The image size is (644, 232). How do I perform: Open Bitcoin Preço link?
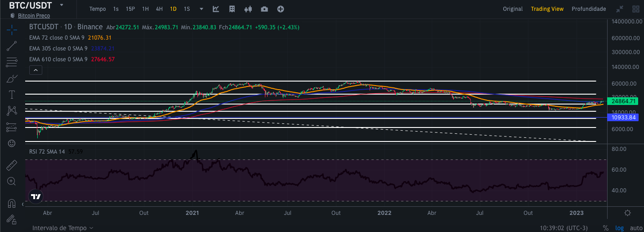34,16
